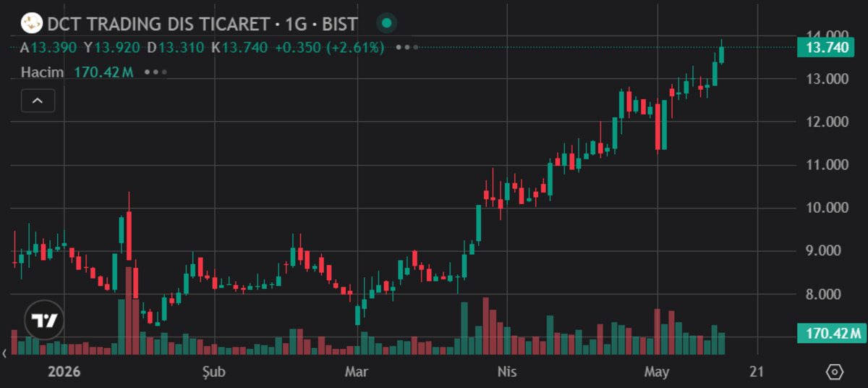Viewport: 868px width, 388px height.
Task: Click the high value Y 13.920
Action: click(111, 48)
